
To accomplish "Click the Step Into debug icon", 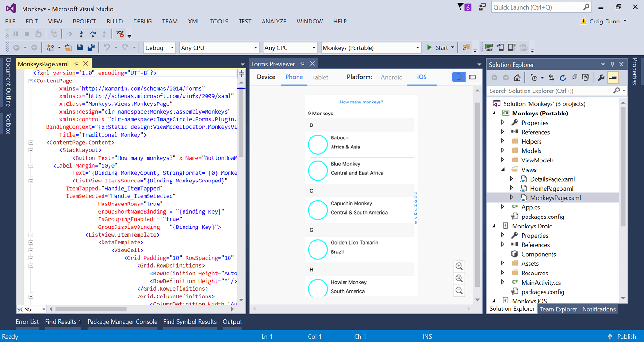I will point(81,34).
